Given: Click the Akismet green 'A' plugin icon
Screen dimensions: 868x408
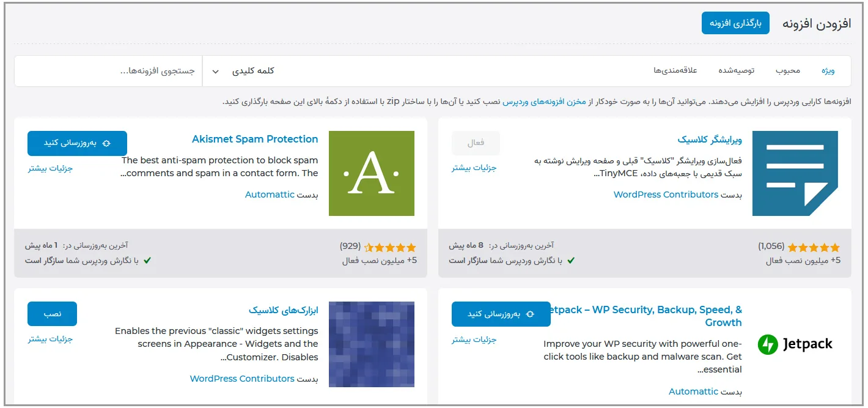Looking at the screenshot, I should [x=371, y=173].
